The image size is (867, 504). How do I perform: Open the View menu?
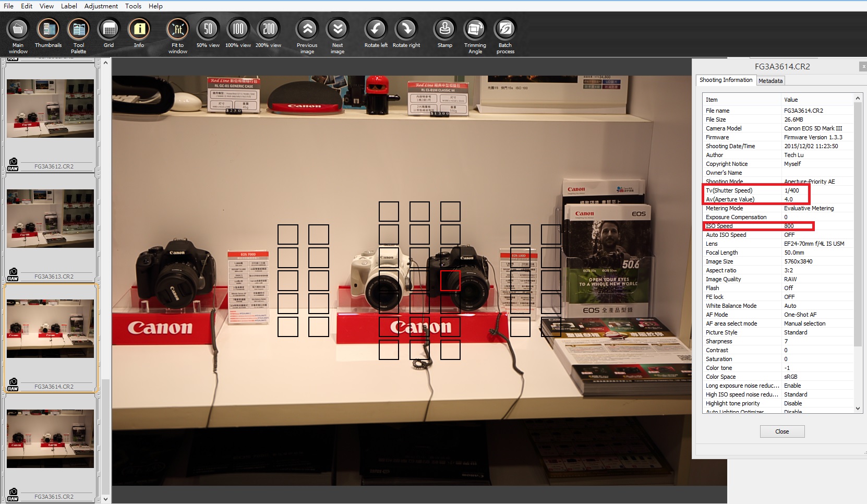tap(46, 6)
